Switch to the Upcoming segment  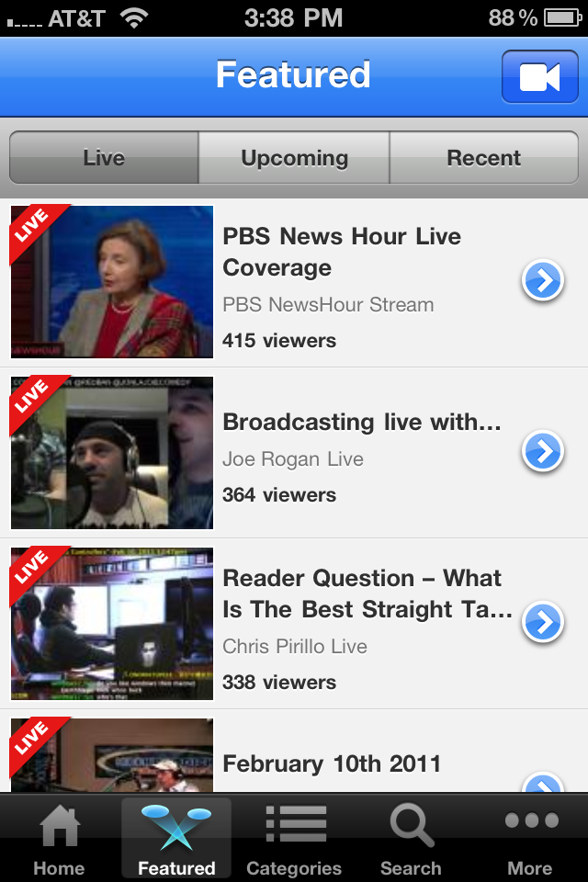294,158
